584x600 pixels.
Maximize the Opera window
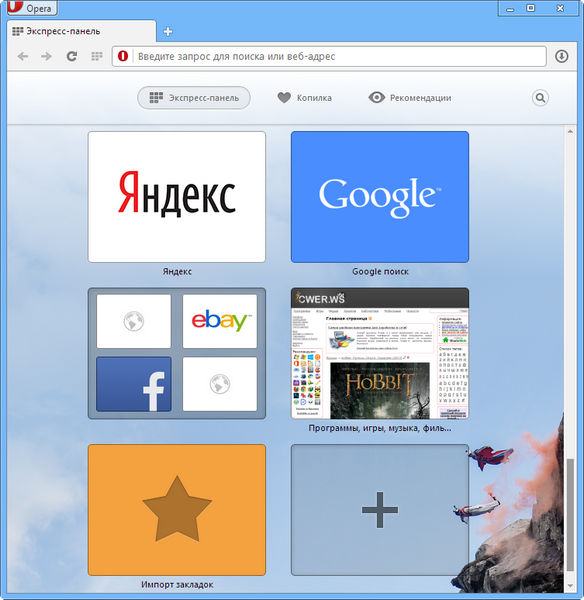click(530, 8)
